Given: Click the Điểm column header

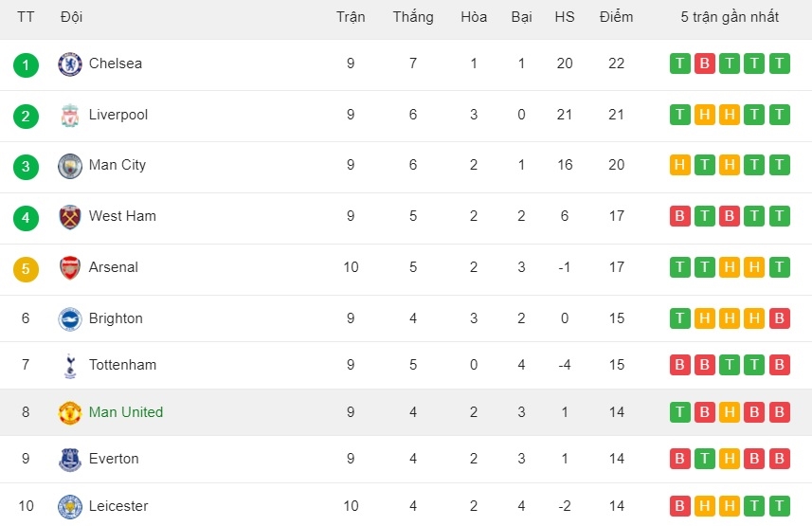Looking at the screenshot, I should (616, 16).
